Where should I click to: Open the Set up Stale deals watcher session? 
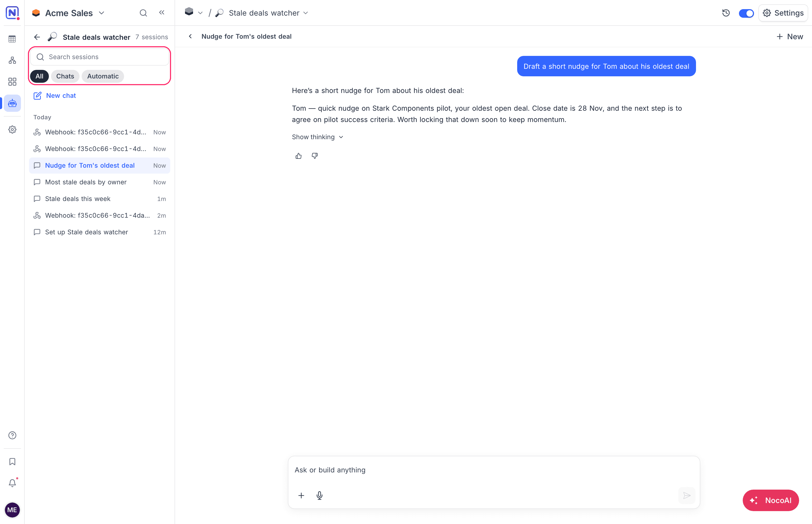(100, 232)
